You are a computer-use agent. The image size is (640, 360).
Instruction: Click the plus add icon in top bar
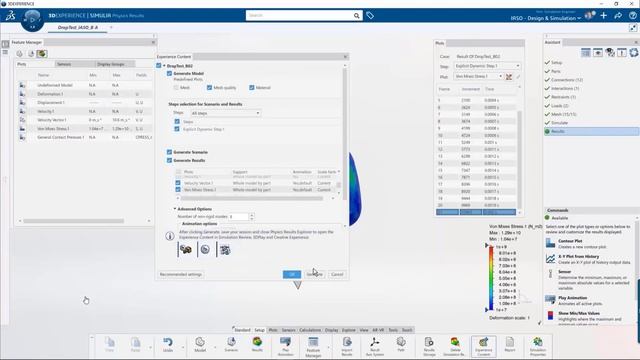tap(604, 16)
